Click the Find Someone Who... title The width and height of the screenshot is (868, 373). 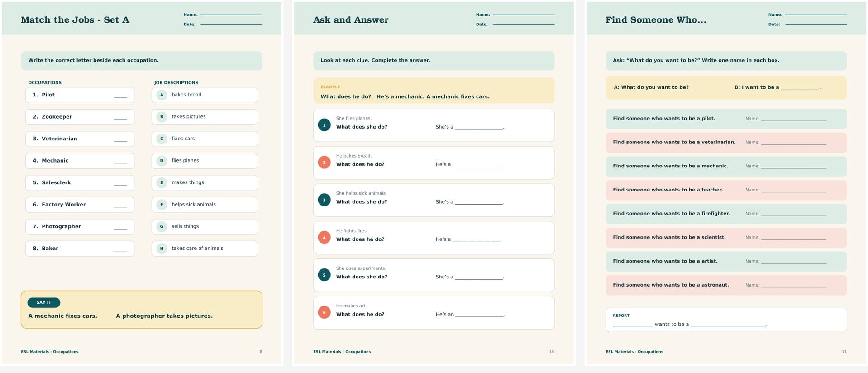656,20
